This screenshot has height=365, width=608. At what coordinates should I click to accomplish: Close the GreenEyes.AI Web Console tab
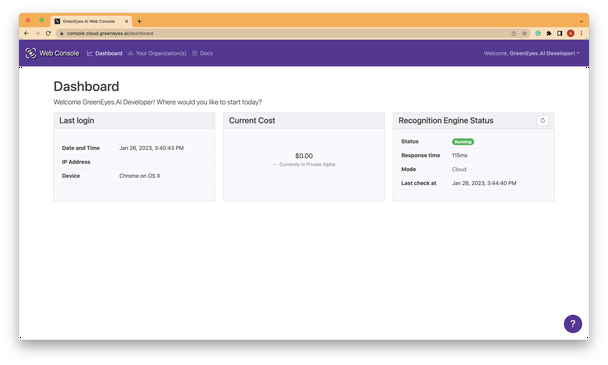[x=126, y=21]
